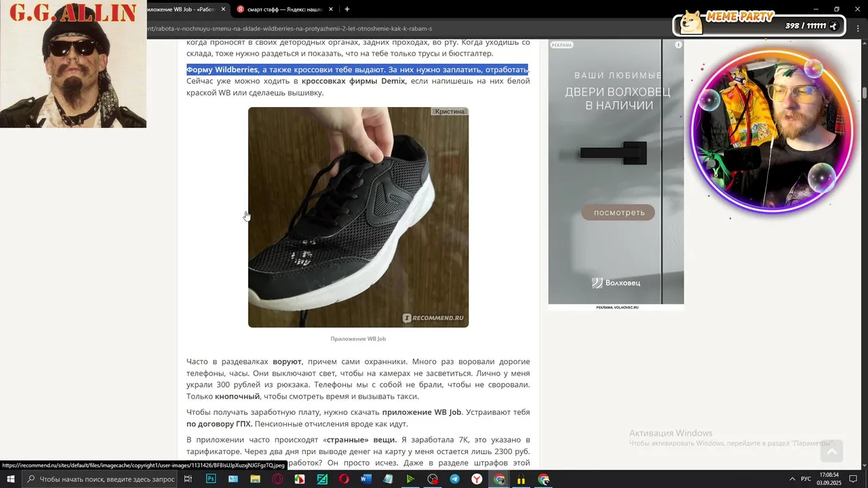Open red Opera browser on the taskbar
The image size is (868, 488).
pyautogui.click(x=344, y=479)
